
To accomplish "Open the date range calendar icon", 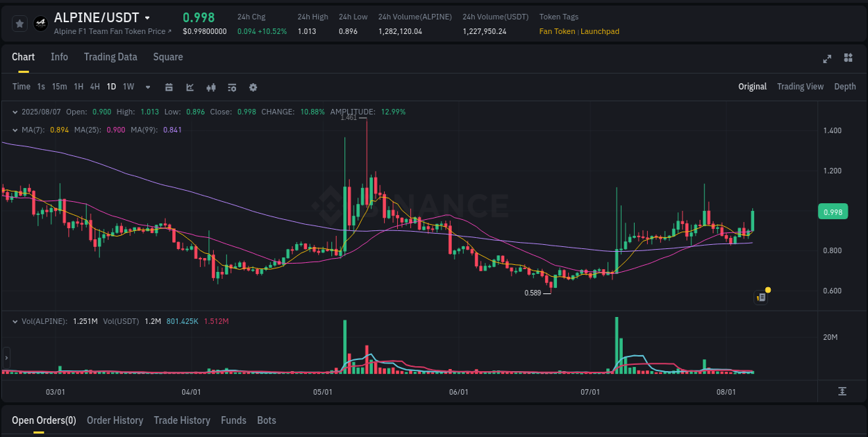I will pyautogui.click(x=169, y=87).
